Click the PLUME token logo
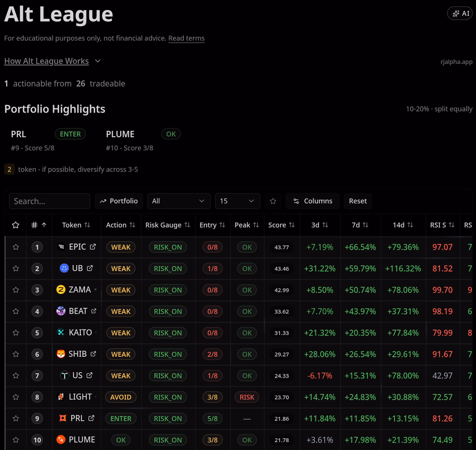Image resolution: width=476 pixels, height=450 pixels. 61,440
